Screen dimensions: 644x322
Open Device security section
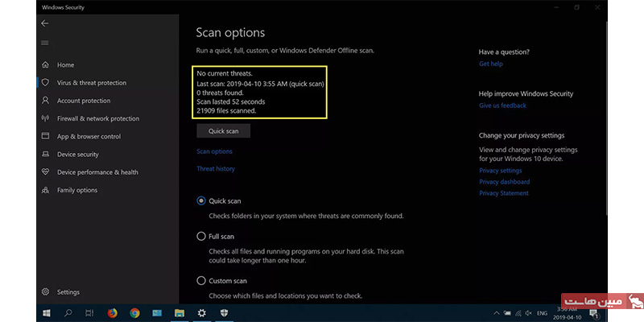tap(78, 155)
